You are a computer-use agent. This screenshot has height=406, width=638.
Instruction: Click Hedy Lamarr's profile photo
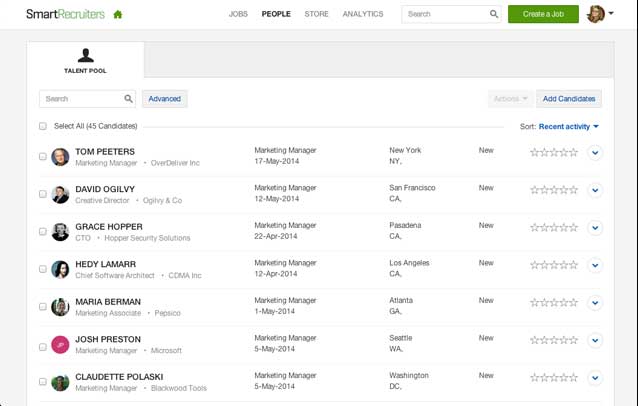pos(60,269)
